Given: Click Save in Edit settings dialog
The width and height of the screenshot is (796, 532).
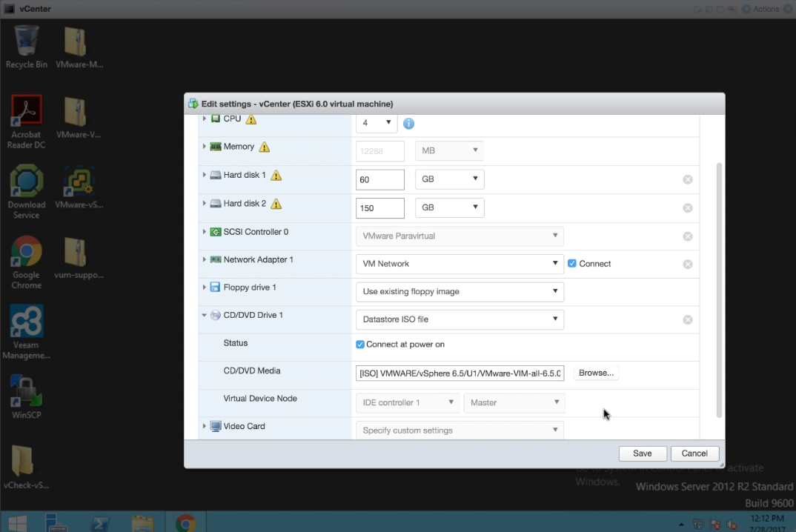Looking at the screenshot, I should [643, 453].
